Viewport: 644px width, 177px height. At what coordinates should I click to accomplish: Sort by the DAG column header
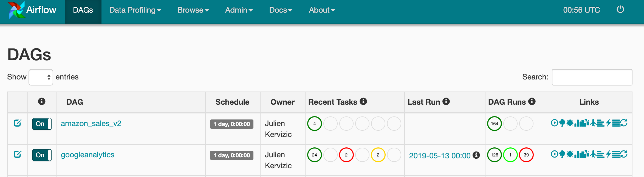131,102
